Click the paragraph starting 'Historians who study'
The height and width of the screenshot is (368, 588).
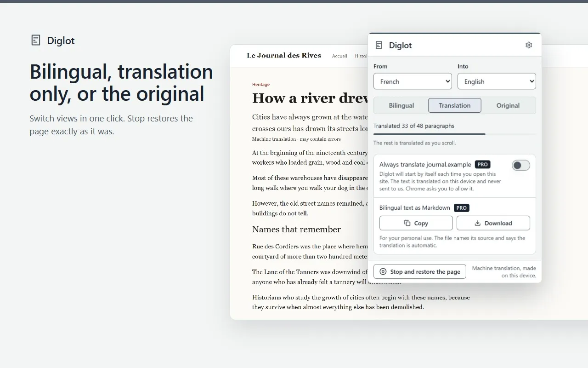(x=361, y=302)
